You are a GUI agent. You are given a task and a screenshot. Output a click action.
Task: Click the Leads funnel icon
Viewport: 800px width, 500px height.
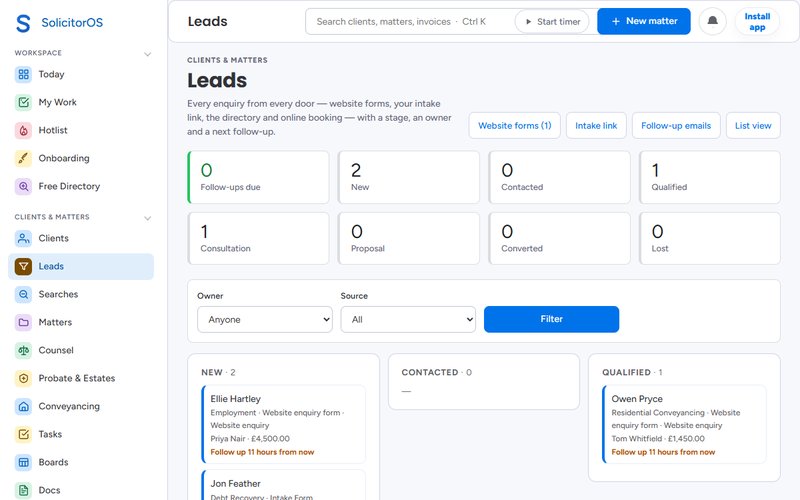click(x=23, y=266)
